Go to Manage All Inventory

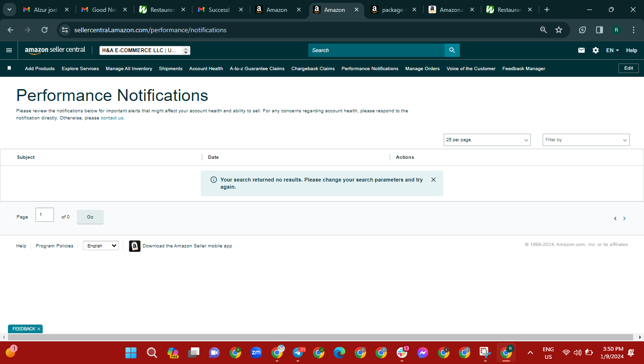tap(129, 69)
